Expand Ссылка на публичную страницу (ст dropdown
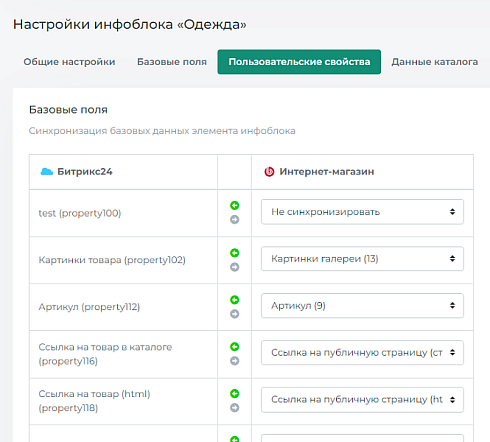This screenshot has width=490, height=442. pos(362,352)
